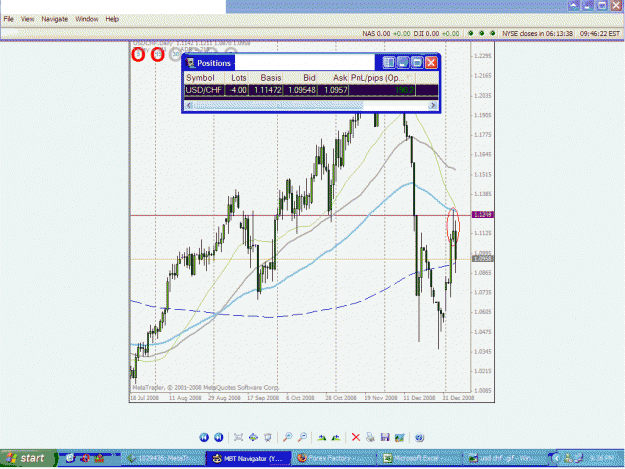625x469 pixels.
Task: Click the NAS index quote in status bar
Action: point(386,33)
